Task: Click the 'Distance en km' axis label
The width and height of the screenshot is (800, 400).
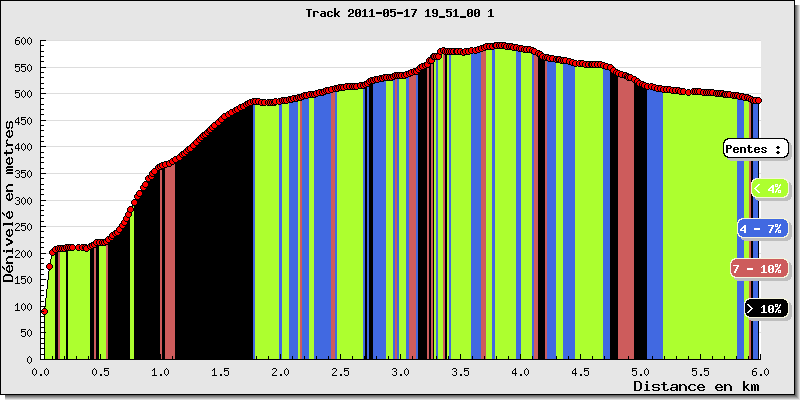Action: pyautogui.click(x=696, y=386)
